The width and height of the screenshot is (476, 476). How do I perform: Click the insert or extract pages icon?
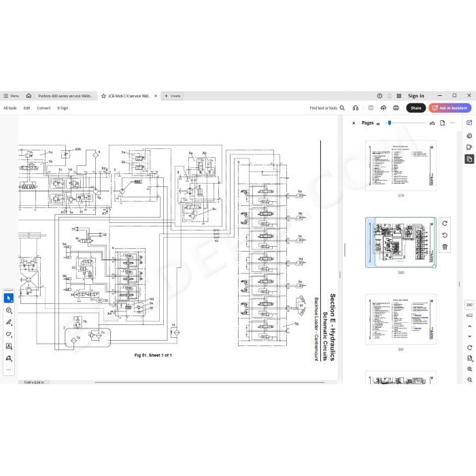click(x=443, y=123)
